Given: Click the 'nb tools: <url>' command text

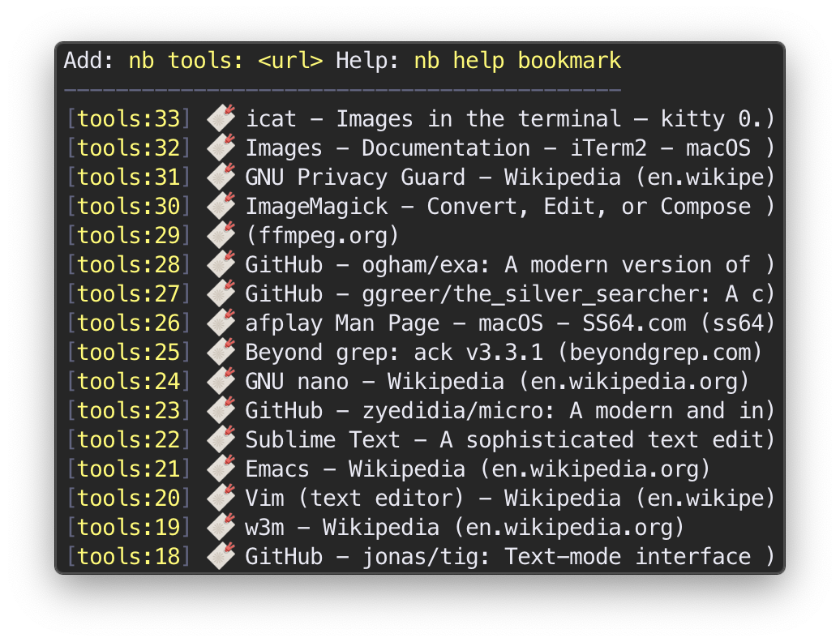Looking at the screenshot, I should [x=225, y=61].
